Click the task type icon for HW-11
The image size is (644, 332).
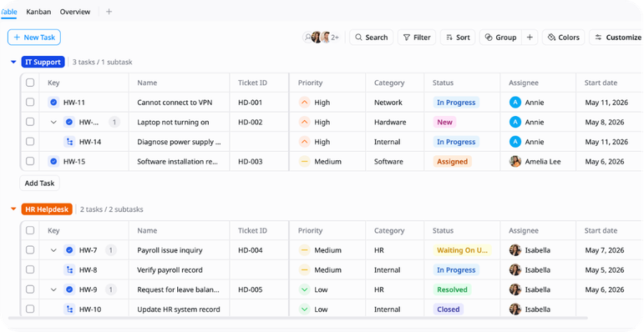tap(53, 103)
